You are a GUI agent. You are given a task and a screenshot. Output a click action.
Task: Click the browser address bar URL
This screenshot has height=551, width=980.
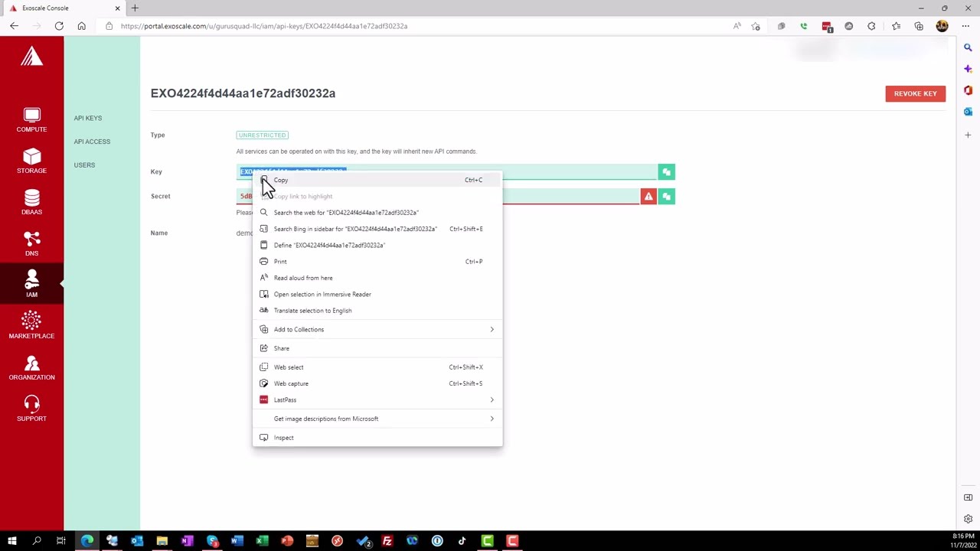pyautogui.click(x=263, y=26)
